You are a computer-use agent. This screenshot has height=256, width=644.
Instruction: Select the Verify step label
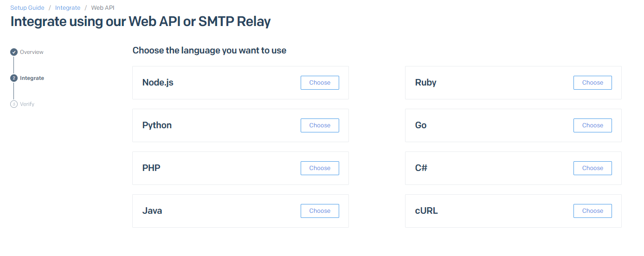pos(27,104)
